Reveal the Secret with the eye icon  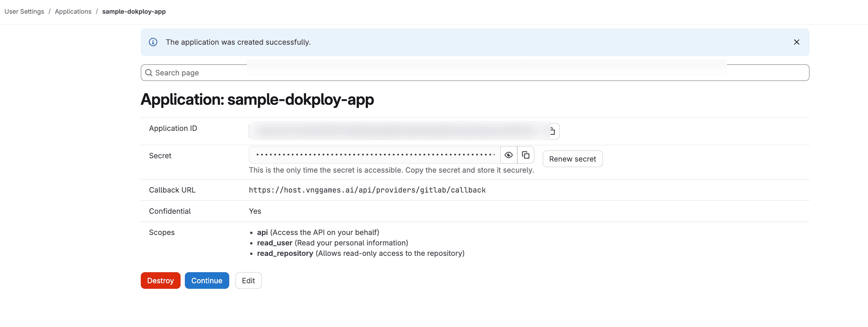tap(508, 155)
